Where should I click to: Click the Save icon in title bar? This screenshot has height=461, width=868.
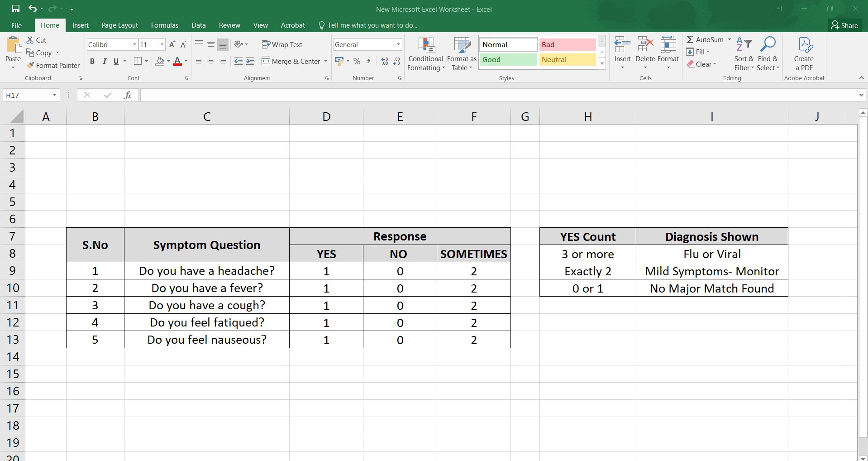pos(16,9)
